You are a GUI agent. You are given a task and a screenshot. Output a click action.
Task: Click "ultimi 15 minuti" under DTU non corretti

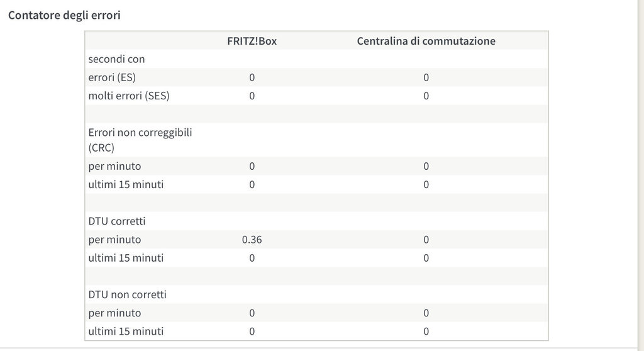pos(126,331)
